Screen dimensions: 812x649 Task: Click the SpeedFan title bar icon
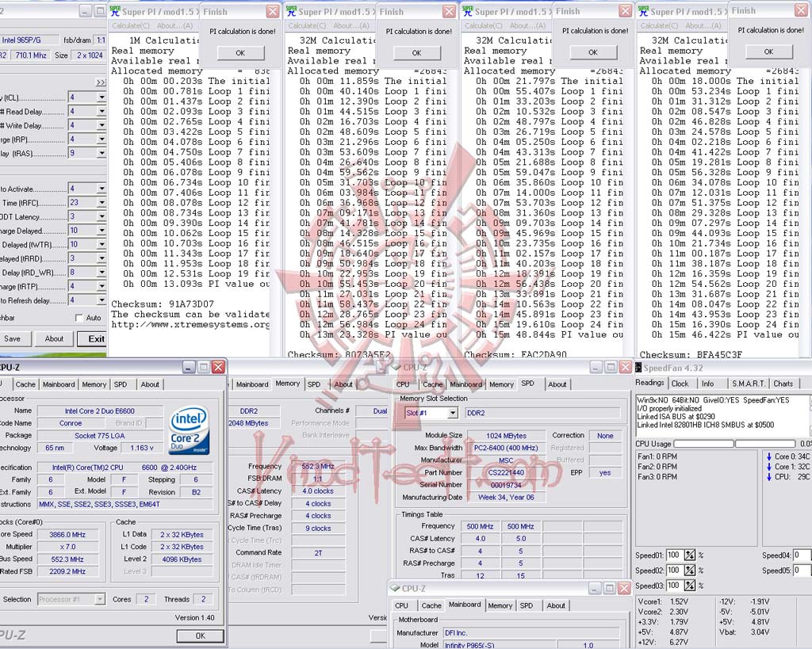coord(639,368)
